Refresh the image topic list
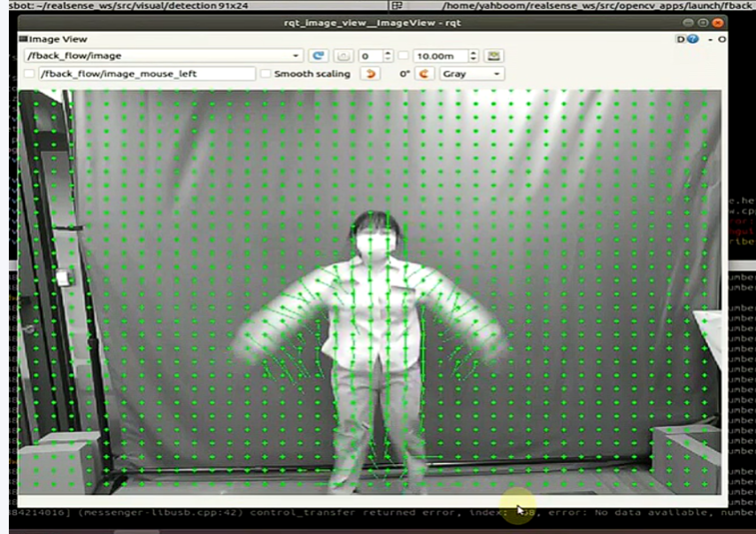This screenshot has width=756, height=534. (x=318, y=56)
